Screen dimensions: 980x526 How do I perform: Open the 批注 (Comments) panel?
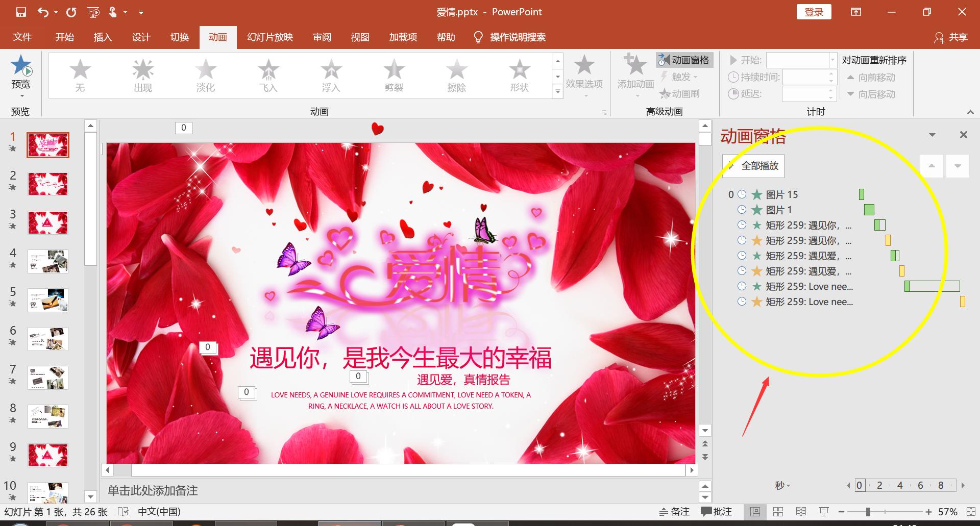coord(716,511)
